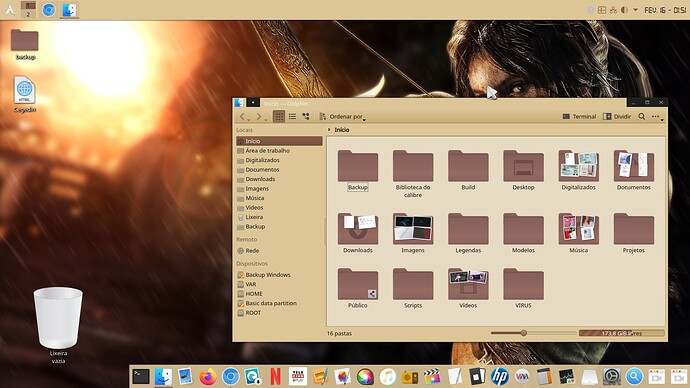Screen dimensions: 690x388
Task: Open the three-dot overflow menu
Action: pos(656,117)
